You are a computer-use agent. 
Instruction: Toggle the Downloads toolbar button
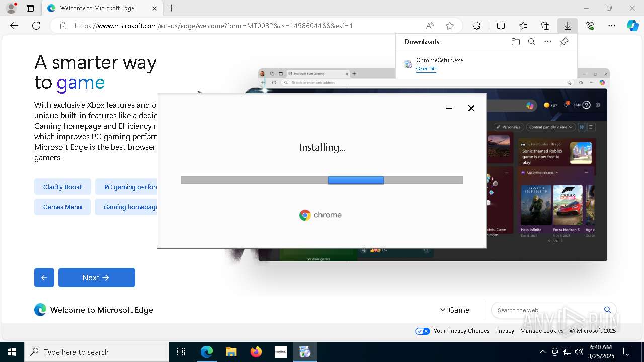coord(568,26)
